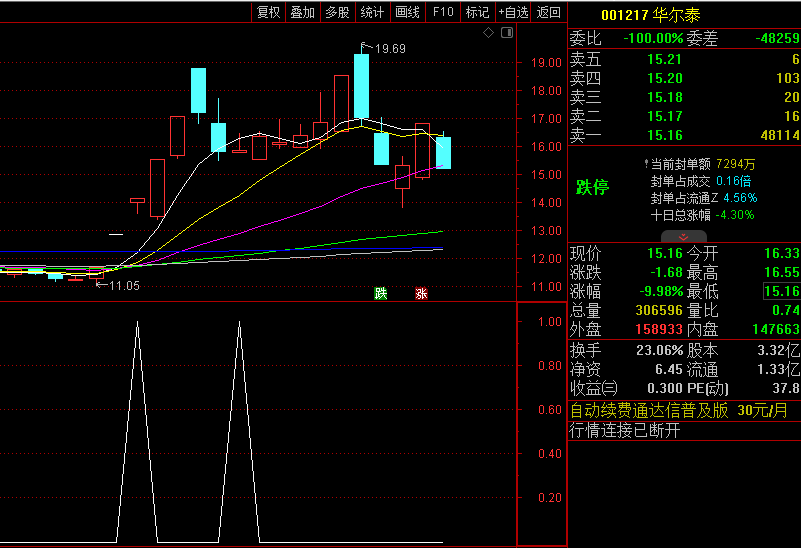Image resolution: width=801 pixels, height=548 pixels.
Task: Click the stock title 001217 华尔泰
Action: (650, 15)
